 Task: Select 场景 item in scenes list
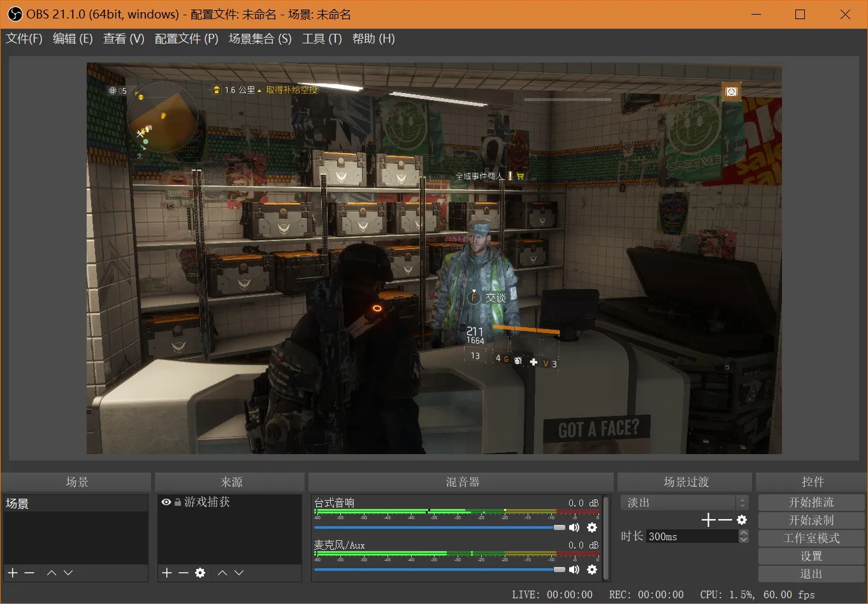pos(75,503)
